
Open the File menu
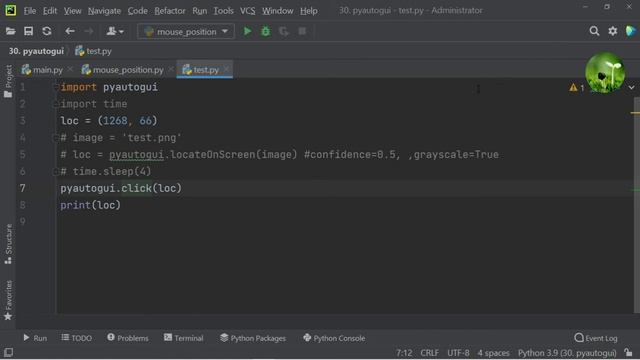pyautogui.click(x=30, y=11)
